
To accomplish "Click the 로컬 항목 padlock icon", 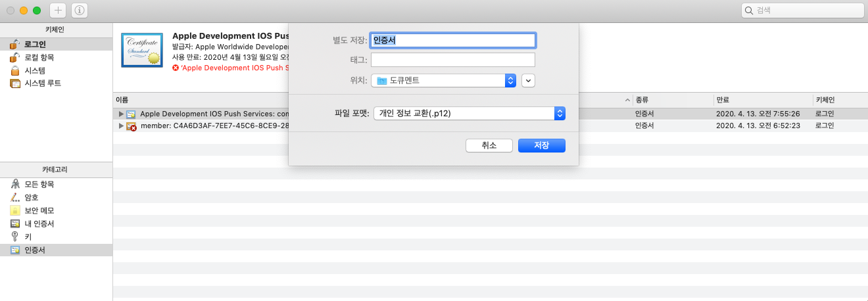I will (14, 57).
